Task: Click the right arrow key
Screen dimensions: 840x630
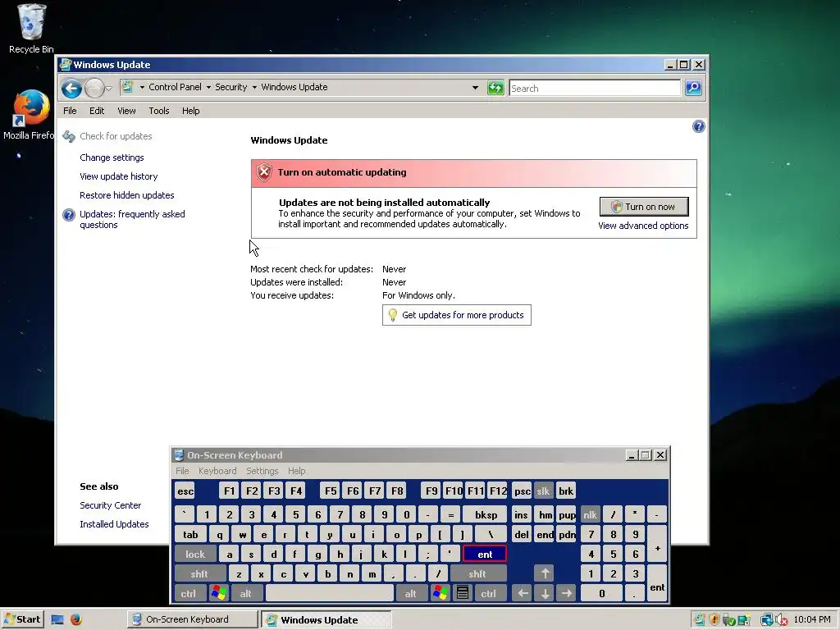Action: point(566,594)
